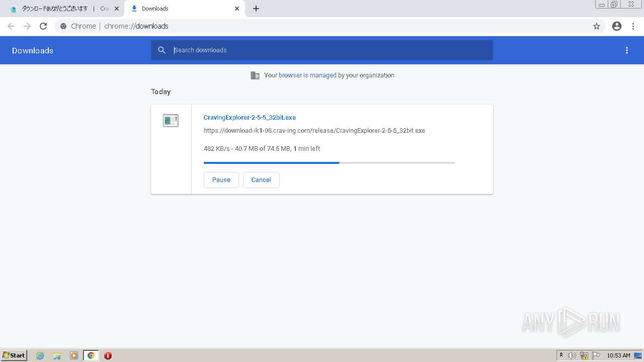This screenshot has height=362, width=644.
Task: Click the managed organization building icon
Action: pos(255,75)
